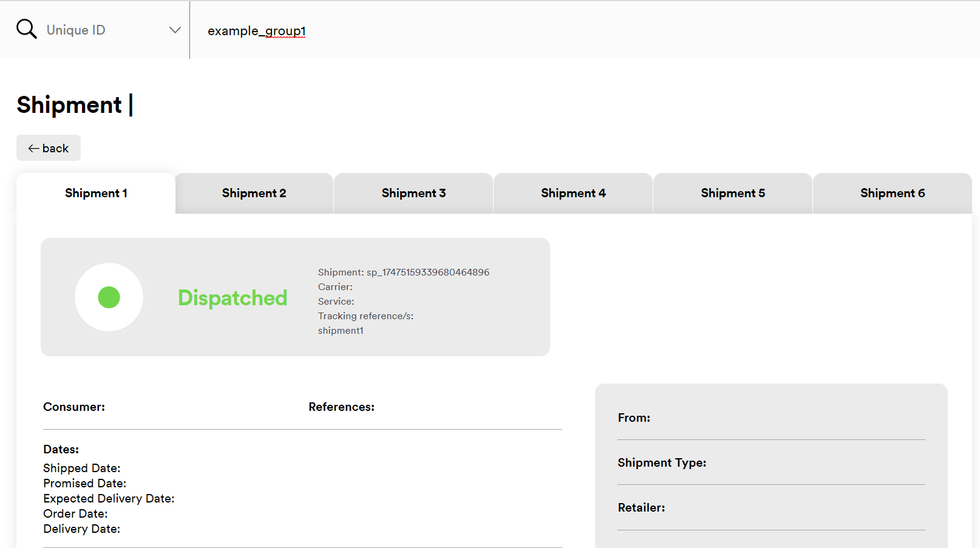Click the Shipment Type row
This screenshot has height=548, width=980.
[662, 463]
